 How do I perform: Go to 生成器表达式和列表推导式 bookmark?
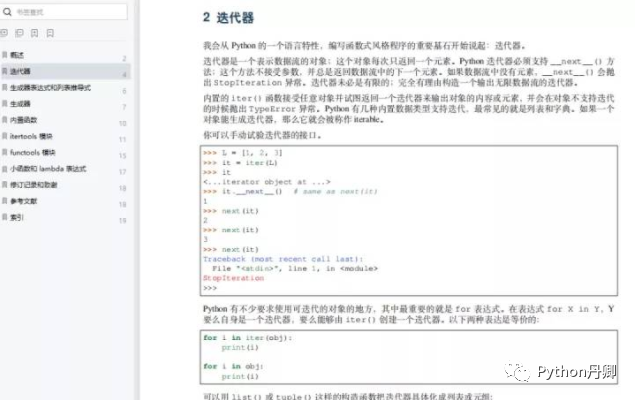click(65, 88)
